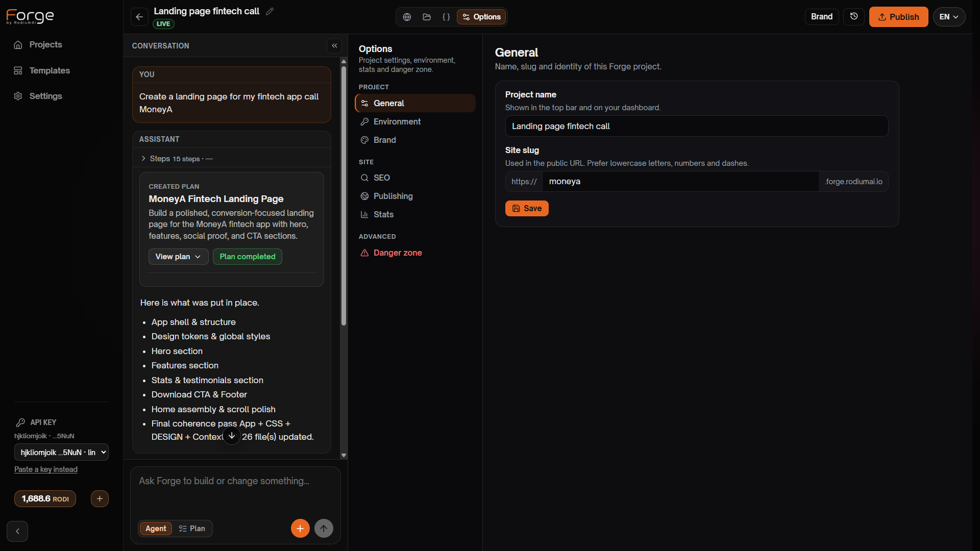Screen dimensions: 980x551
Task: Expand the View plan dropdown
Action: [x=178, y=257]
